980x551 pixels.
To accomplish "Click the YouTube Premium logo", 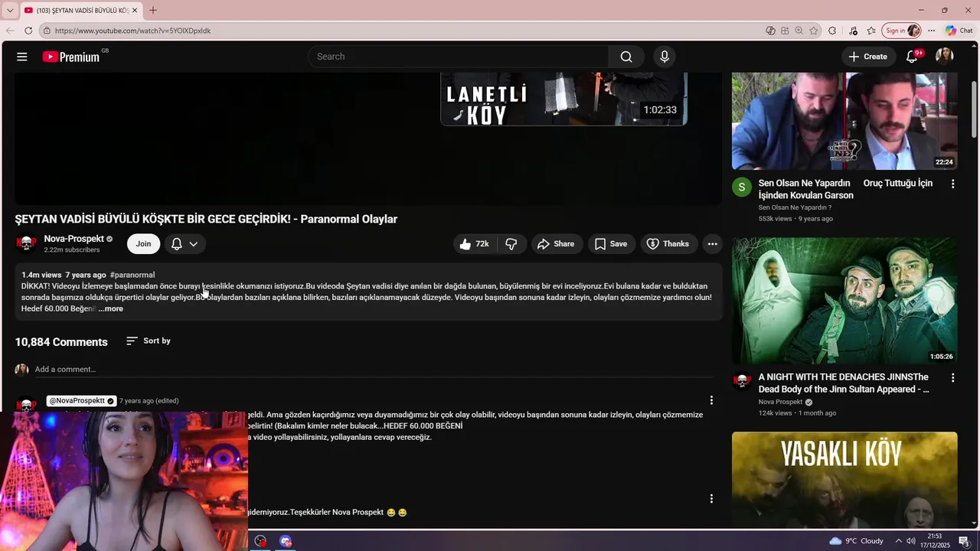I will (x=71, y=57).
